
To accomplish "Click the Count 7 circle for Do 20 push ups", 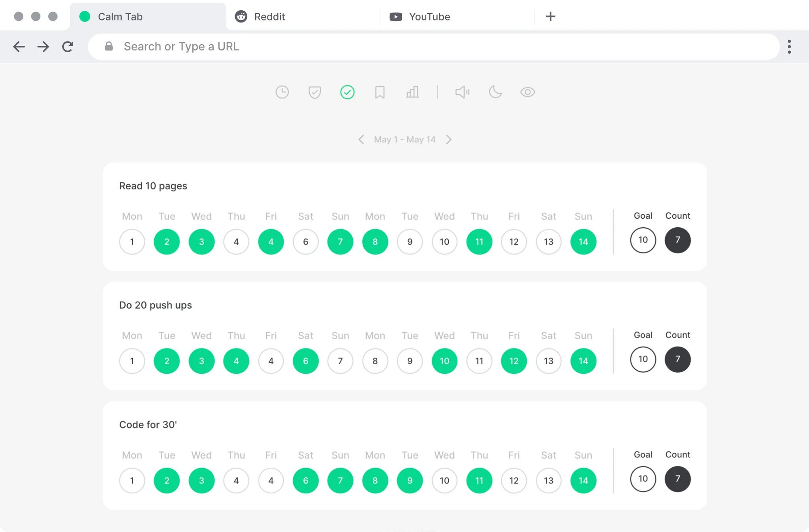I will [678, 359].
